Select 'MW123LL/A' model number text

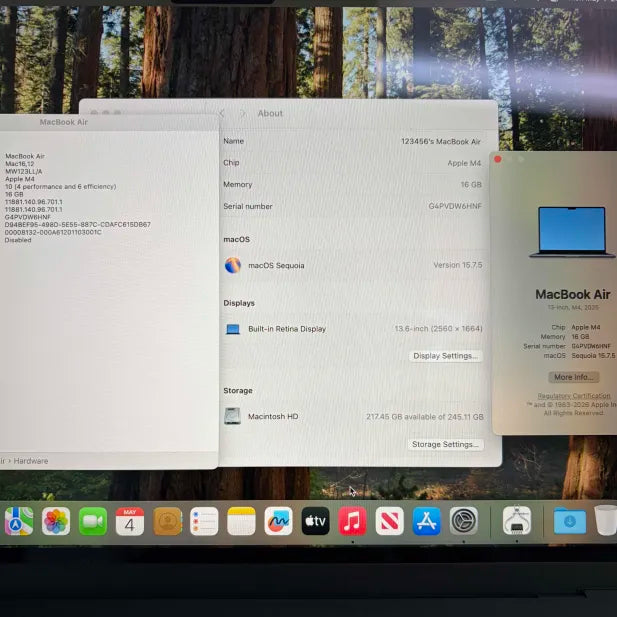(x=24, y=171)
